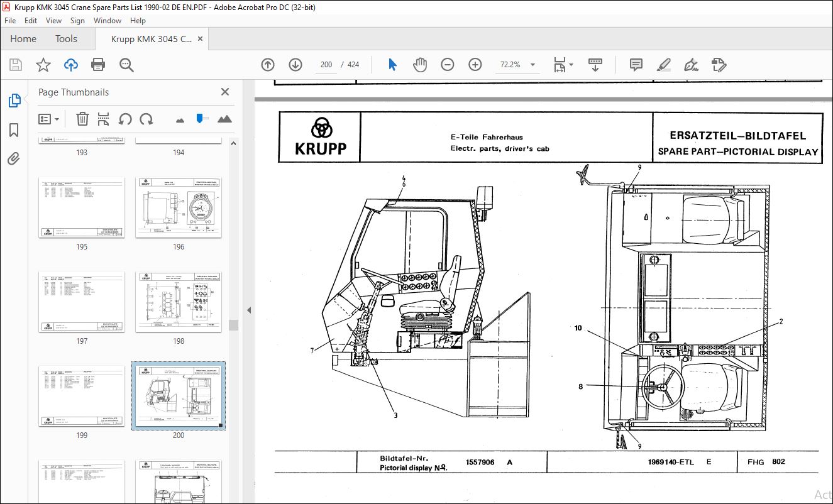Image resolution: width=833 pixels, height=504 pixels.
Task: Switch to the Tools tab
Action: coord(66,39)
